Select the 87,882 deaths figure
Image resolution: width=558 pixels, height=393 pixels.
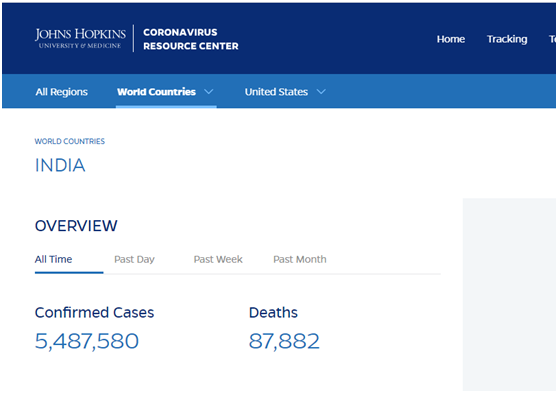[x=284, y=341]
